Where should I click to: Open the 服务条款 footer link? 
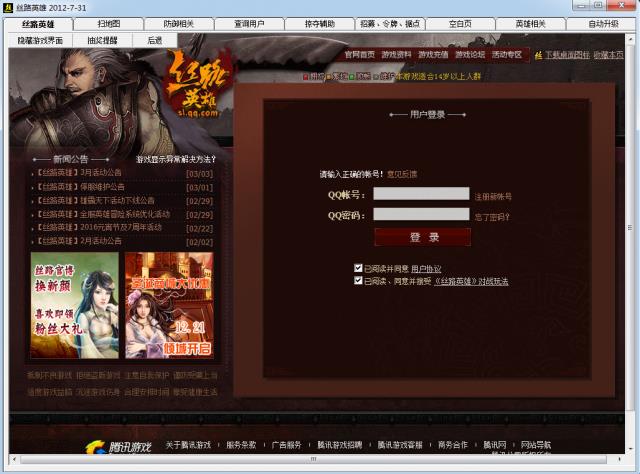tap(241, 445)
